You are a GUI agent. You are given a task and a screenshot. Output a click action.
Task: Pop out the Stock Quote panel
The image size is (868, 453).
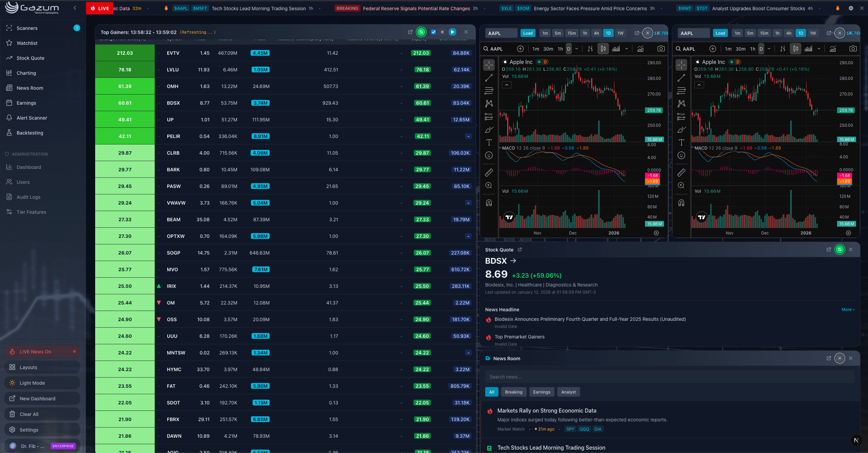point(829,249)
